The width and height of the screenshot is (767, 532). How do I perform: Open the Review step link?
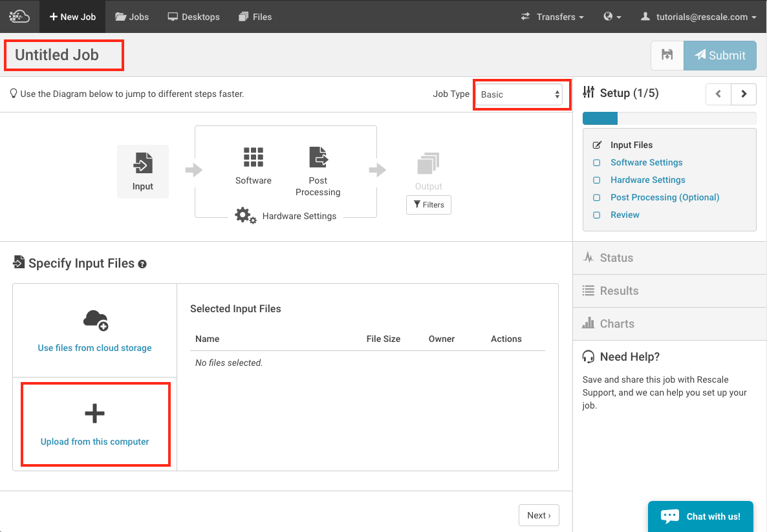(x=625, y=215)
